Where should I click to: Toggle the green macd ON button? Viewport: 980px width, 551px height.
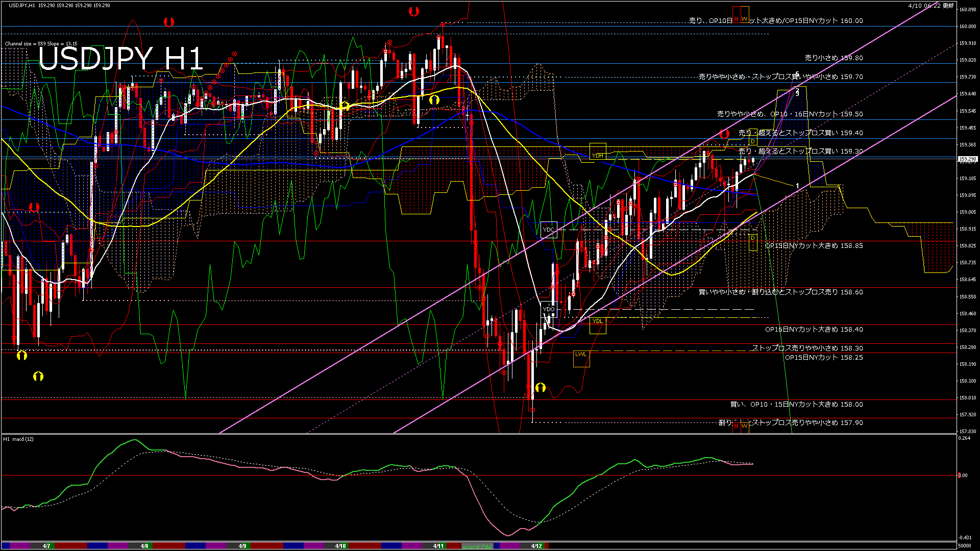coord(477,546)
